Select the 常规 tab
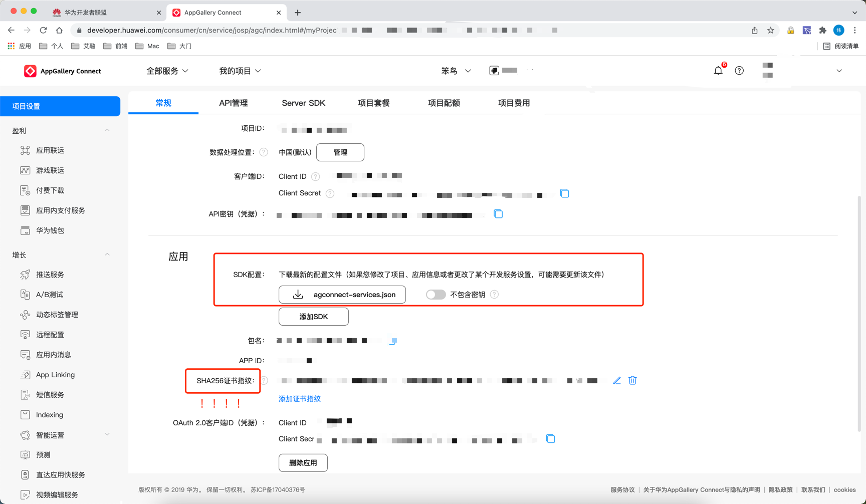Screen dimensions: 866x504 pos(163,103)
